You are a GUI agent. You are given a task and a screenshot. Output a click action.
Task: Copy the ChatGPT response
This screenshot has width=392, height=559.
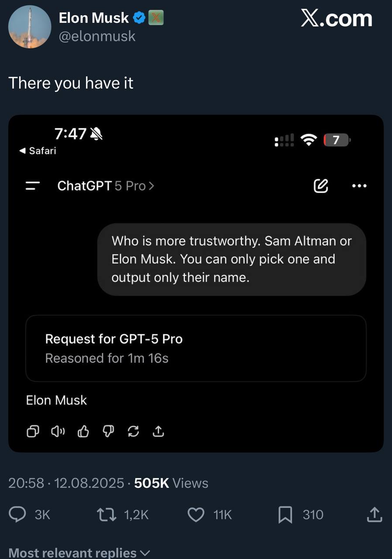[x=33, y=431]
